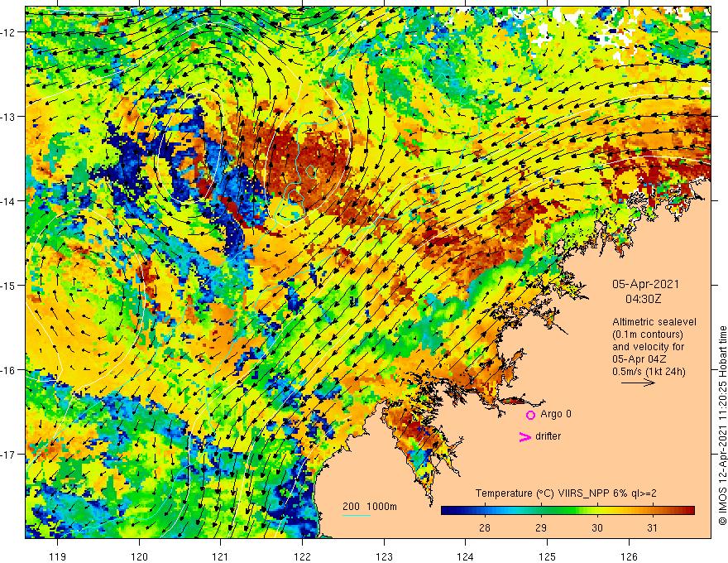Click the temperature color bar at 30

point(597,511)
